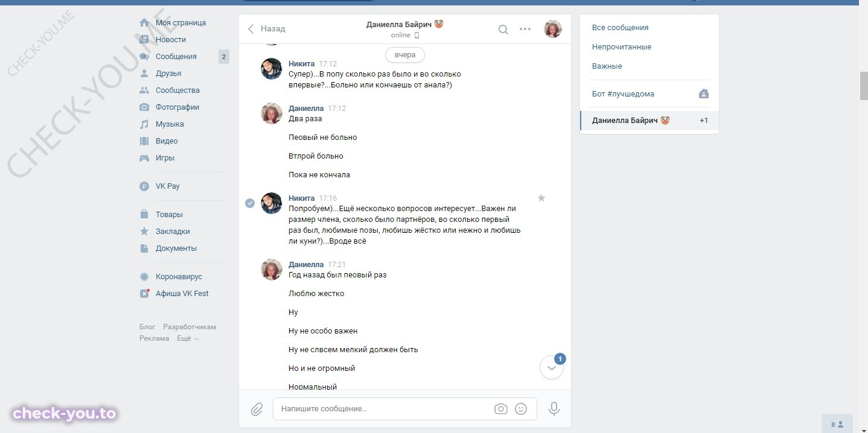Image resolution: width=868 pixels, height=433 pixels.
Task: Click the Игры gamepad icon
Action: pyautogui.click(x=144, y=158)
